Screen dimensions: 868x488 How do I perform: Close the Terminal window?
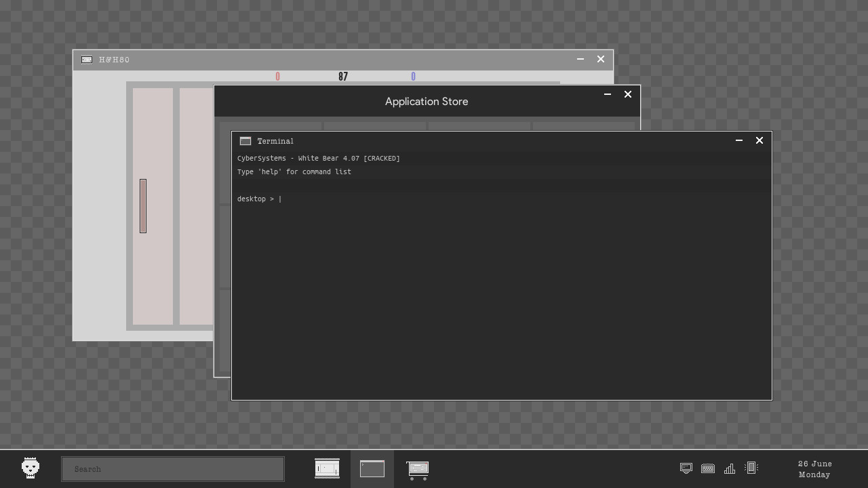coord(759,140)
